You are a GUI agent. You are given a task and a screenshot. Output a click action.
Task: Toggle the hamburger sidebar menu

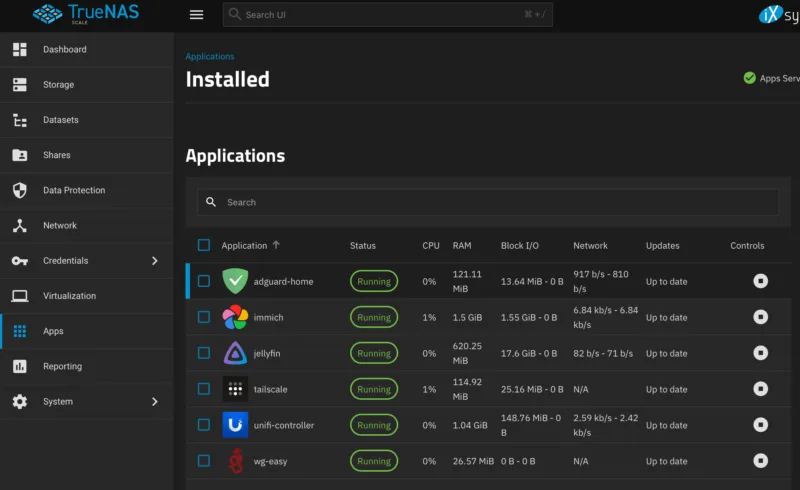click(x=196, y=15)
